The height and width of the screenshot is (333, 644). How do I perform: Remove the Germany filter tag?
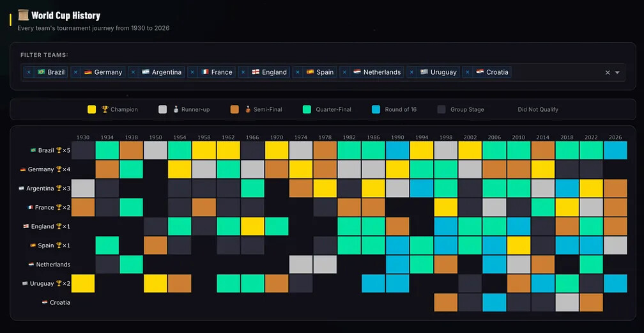coord(75,72)
